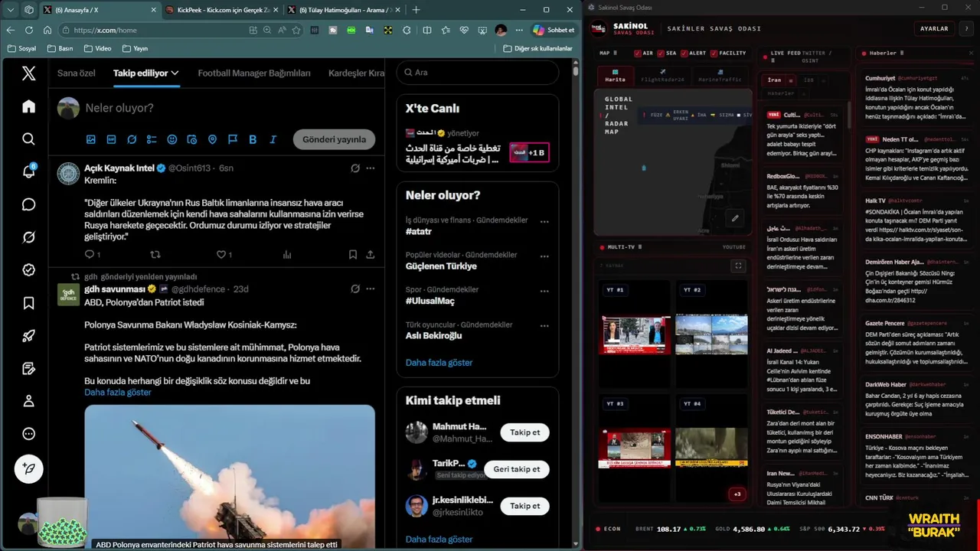
Task: Follow jr.kesinliklebi... with Takip et
Action: tap(524, 506)
